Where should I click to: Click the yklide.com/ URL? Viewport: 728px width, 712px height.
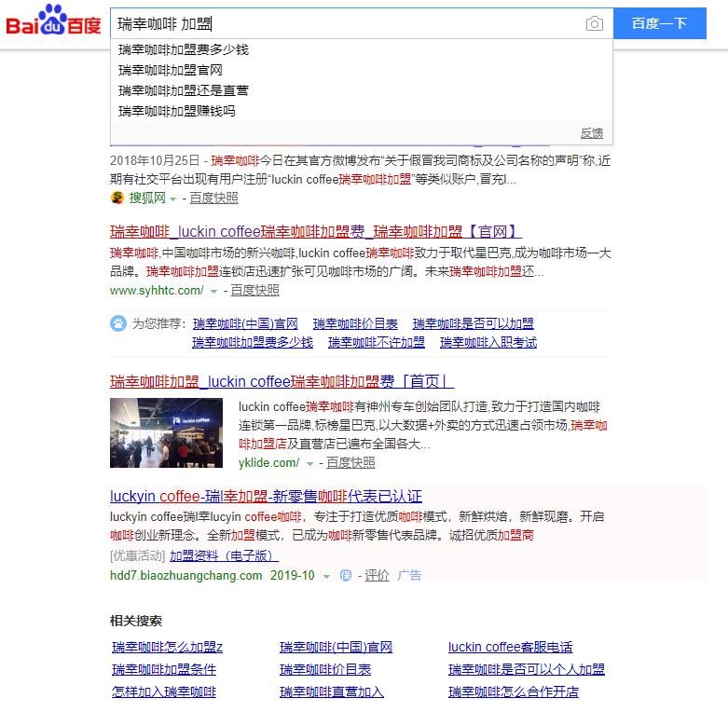(268, 463)
